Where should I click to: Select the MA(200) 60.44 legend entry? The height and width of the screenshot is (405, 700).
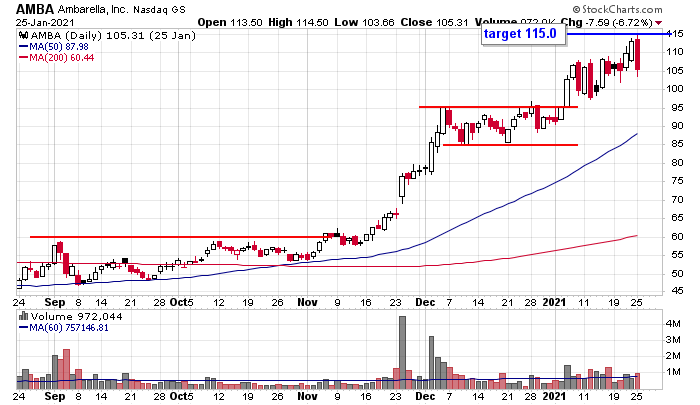56,58
